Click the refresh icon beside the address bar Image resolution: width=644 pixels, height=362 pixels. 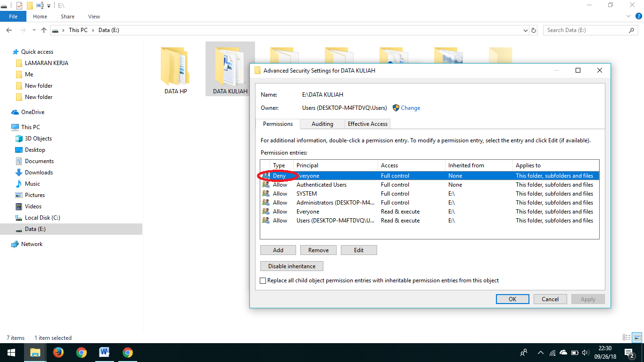coord(533,30)
